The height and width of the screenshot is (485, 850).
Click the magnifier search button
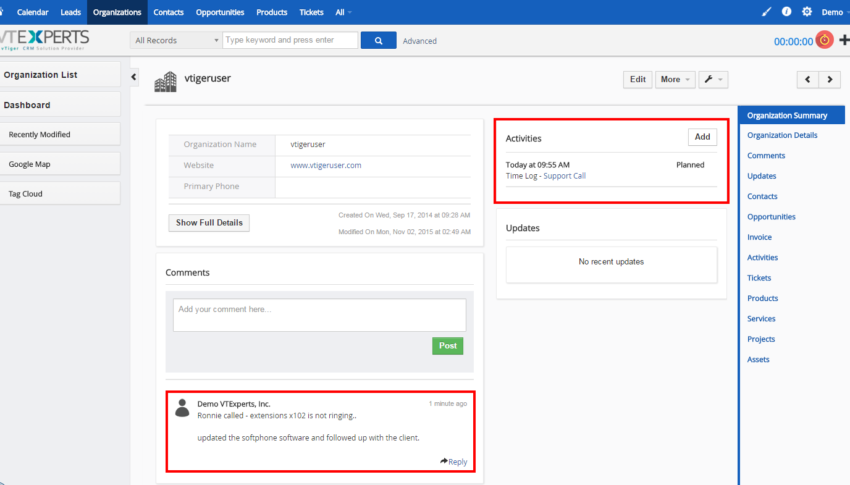[378, 40]
